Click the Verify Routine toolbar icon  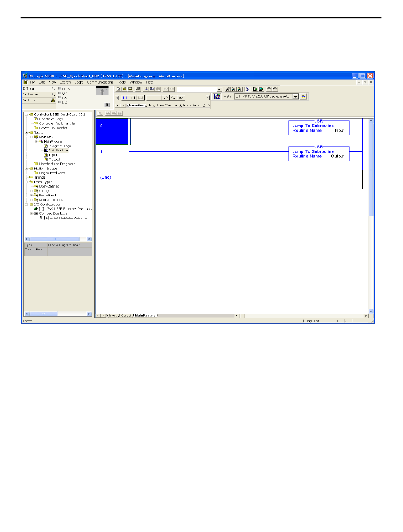[x=255, y=89]
